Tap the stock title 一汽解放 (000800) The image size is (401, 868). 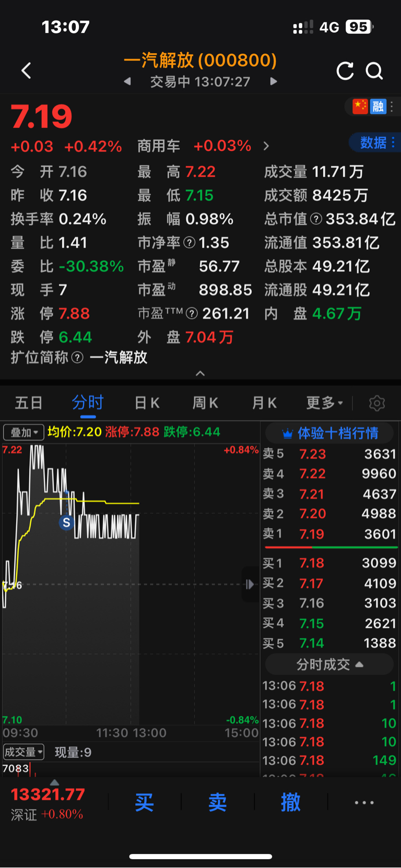200,61
